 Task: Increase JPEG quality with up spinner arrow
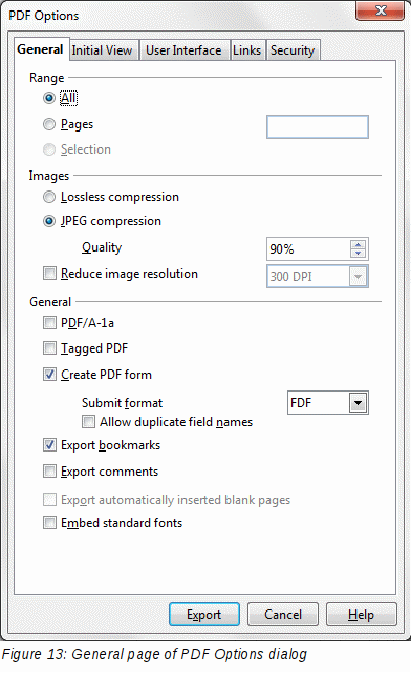(358, 245)
